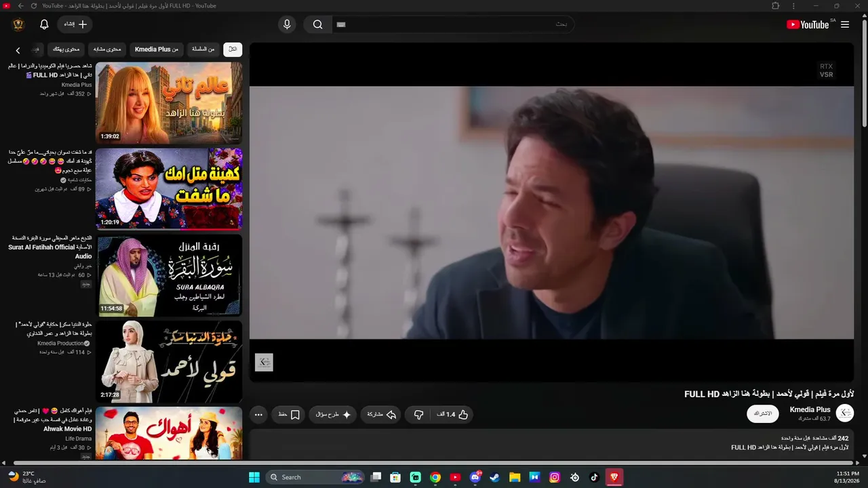The width and height of the screenshot is (868, 488).
Task: Open File Explorer from the taskbar
Action: [x=515, y=477]
